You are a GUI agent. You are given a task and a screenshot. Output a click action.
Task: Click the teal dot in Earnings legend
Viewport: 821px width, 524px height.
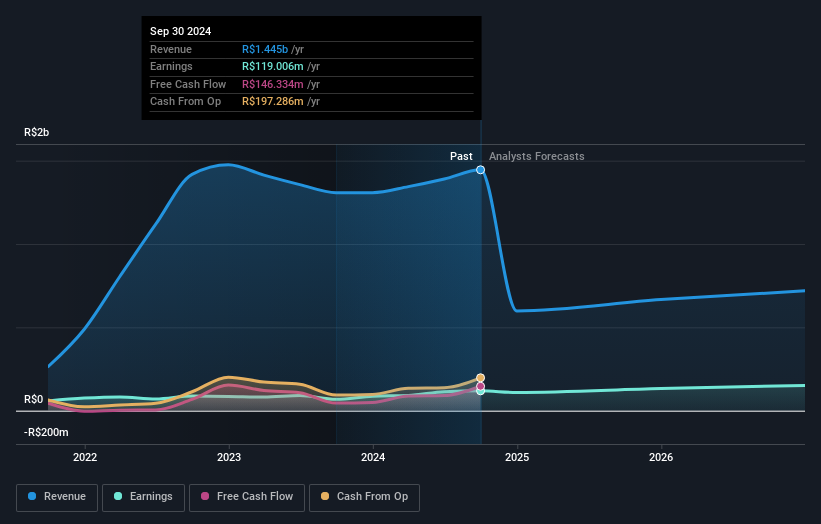[118, 496]
